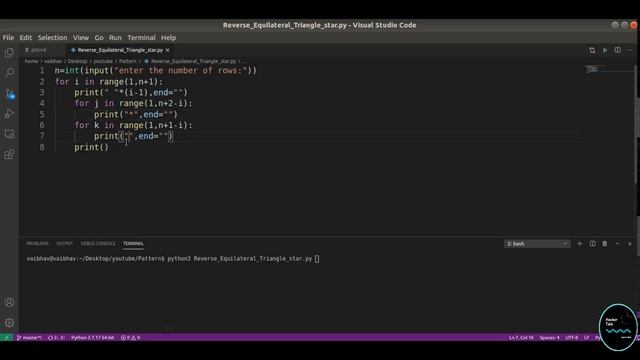The width and height of the screenshot is (640, 360).
Task: Click the Python 2.7.17 interpreter selector
Action: [x=93, y=338]
